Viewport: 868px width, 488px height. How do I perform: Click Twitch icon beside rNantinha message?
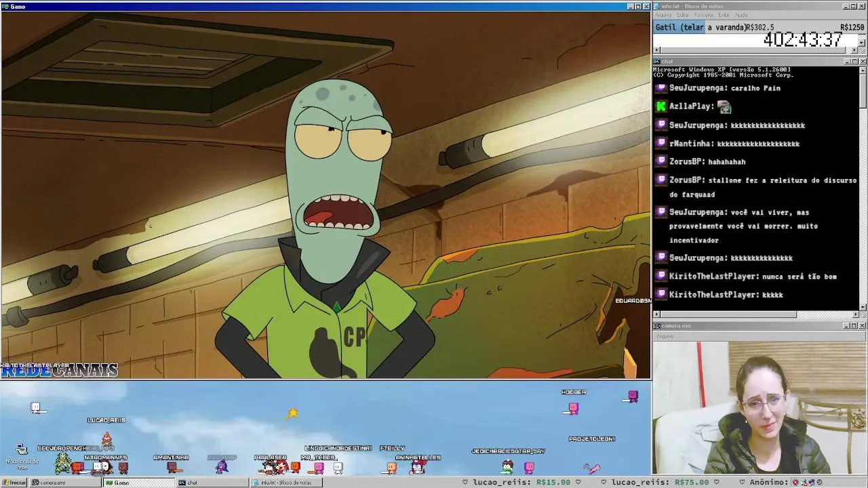coord(661,143)
